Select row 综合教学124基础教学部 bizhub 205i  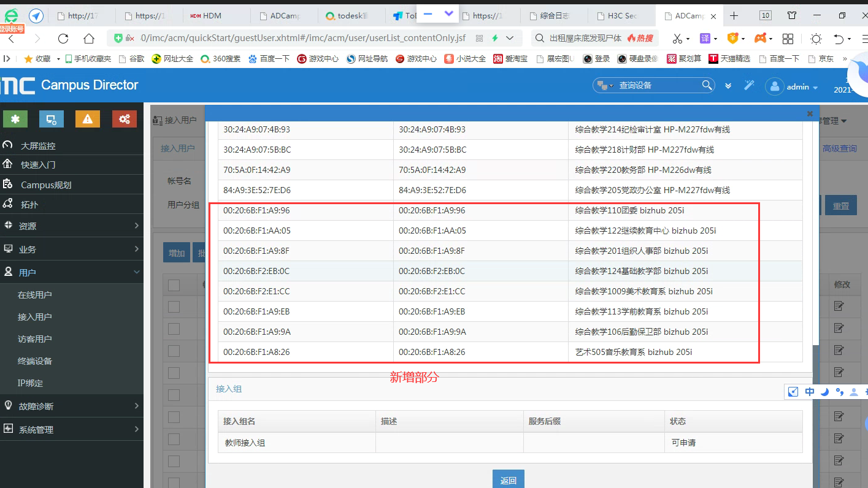[510, 271]
